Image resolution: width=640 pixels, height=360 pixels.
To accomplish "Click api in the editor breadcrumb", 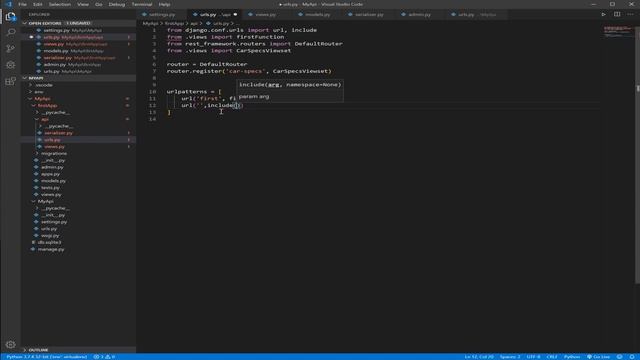I will pos(194,24).
